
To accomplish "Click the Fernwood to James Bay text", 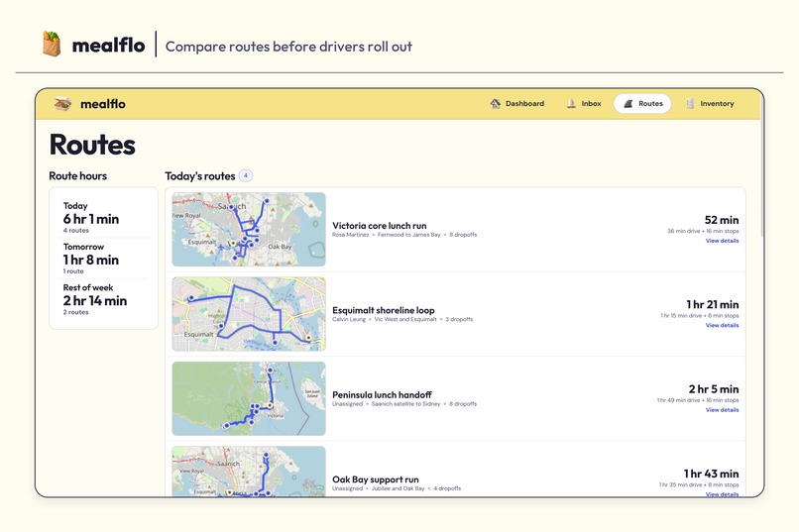I will (408, 235).
